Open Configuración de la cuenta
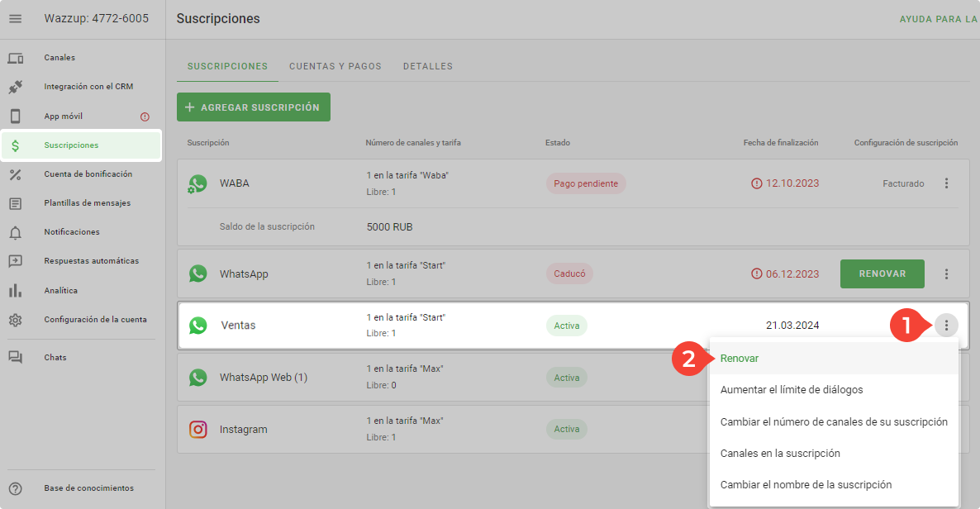 point(95,320)
